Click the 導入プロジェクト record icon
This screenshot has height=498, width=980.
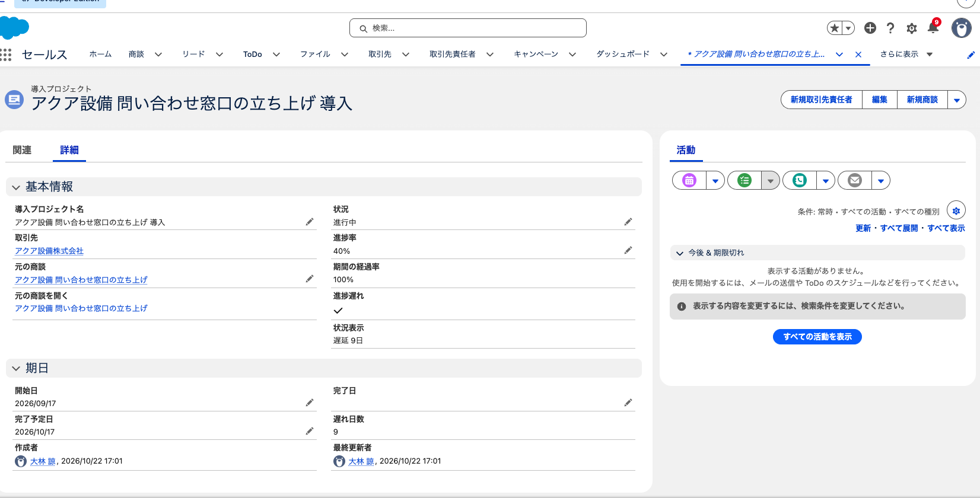point(14,100)
